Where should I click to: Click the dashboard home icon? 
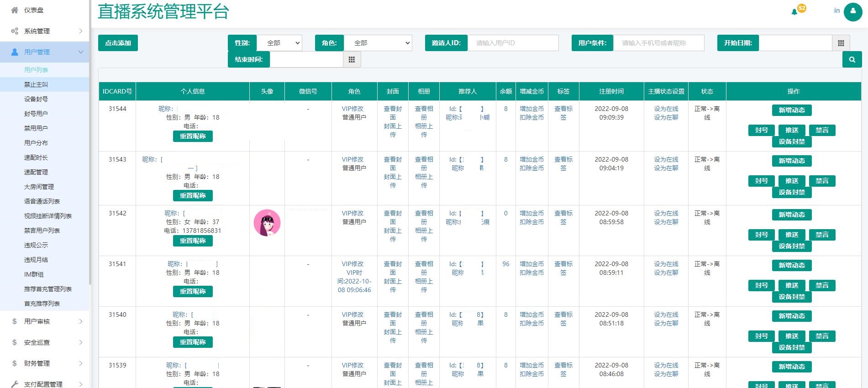tap(15, 10)
